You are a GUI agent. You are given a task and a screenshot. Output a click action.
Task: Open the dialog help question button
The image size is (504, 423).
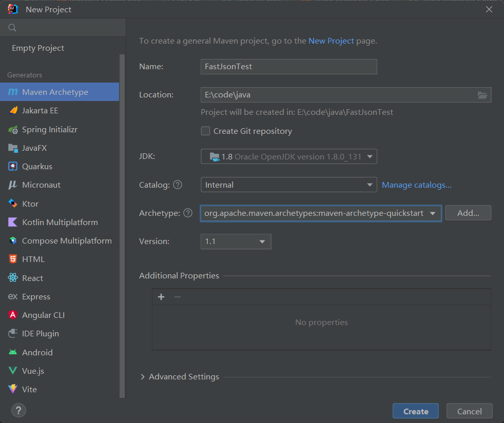click(x=18, y=411)
